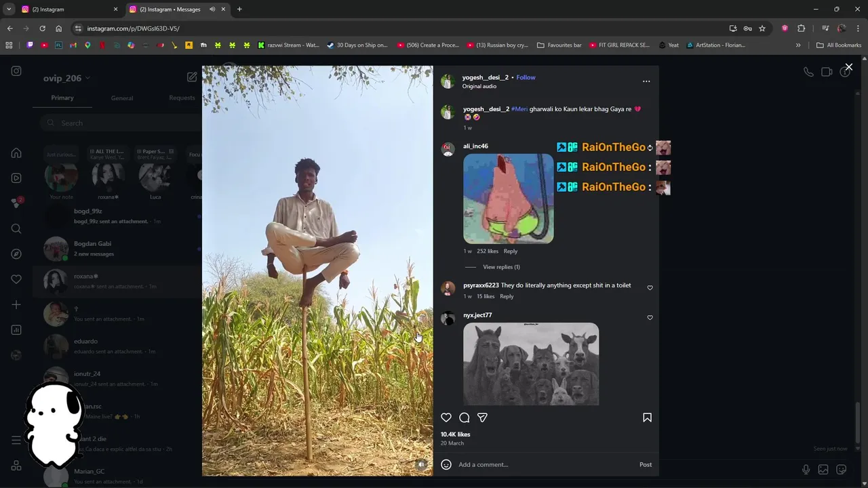The height and width of the screenshot is (488, 868).
Task: Open nyx.ject77 animals image
Action: (531, 364)
